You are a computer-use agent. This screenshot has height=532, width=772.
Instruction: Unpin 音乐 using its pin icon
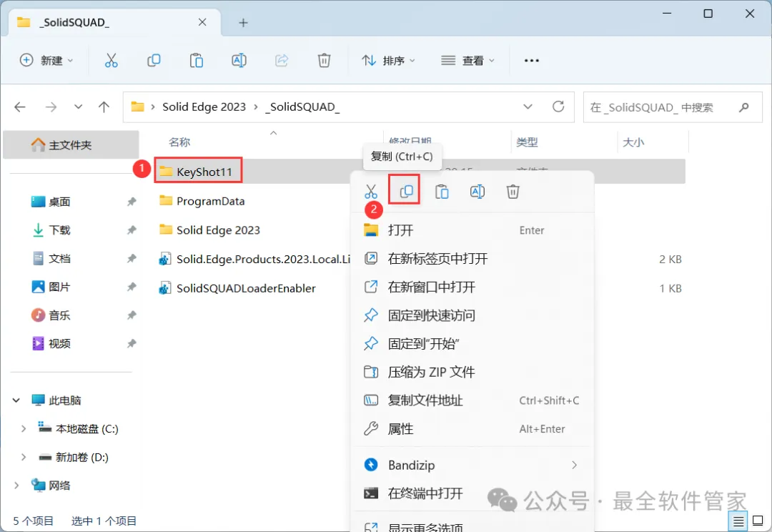(132, 315)
